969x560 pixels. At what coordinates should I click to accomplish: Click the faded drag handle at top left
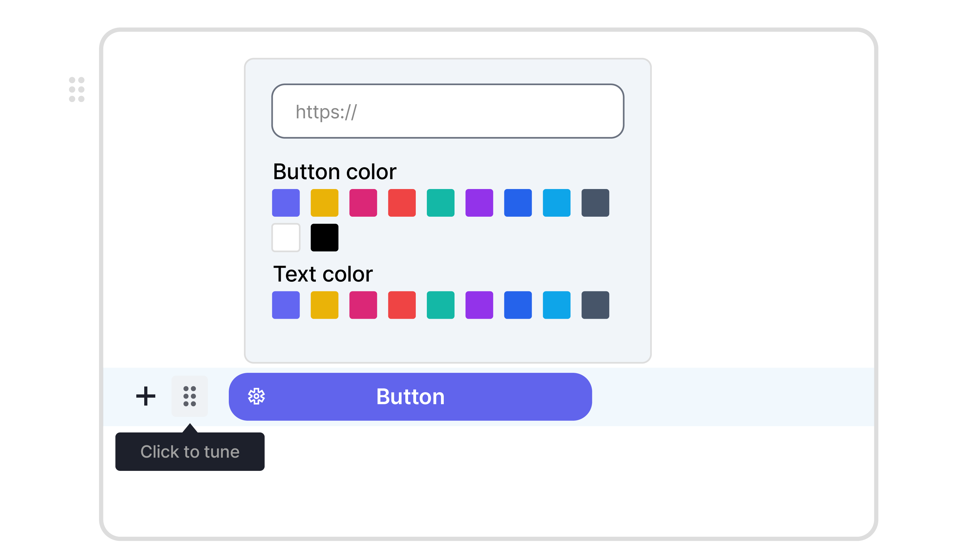[x=77, y=89]
